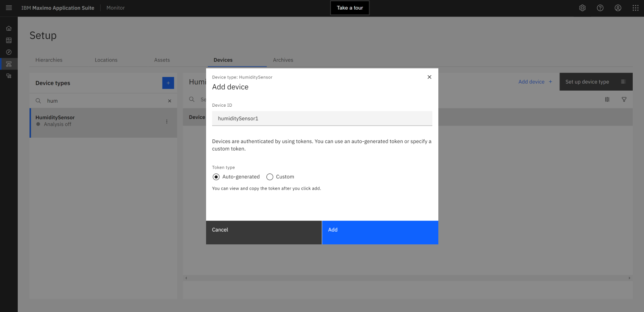This screenshot has height=312, width=644.
Task: Click the Take a tour button
Action: (x=350, y=8)
